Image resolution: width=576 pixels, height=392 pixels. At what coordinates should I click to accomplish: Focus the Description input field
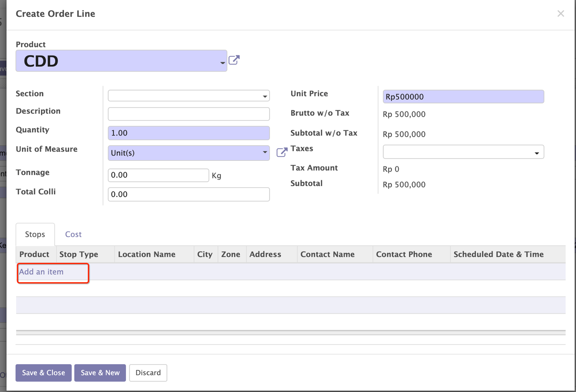click(x=189, y=114)
